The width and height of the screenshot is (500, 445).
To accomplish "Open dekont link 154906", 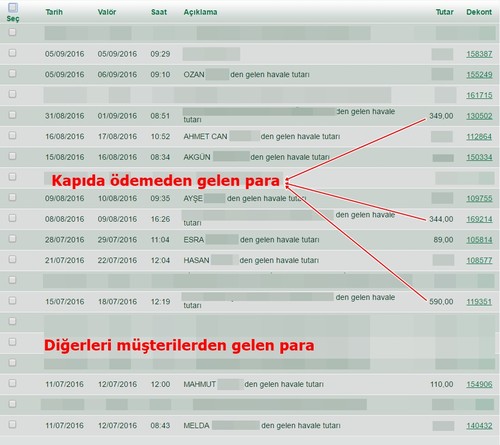I will (x=479, y=384).
